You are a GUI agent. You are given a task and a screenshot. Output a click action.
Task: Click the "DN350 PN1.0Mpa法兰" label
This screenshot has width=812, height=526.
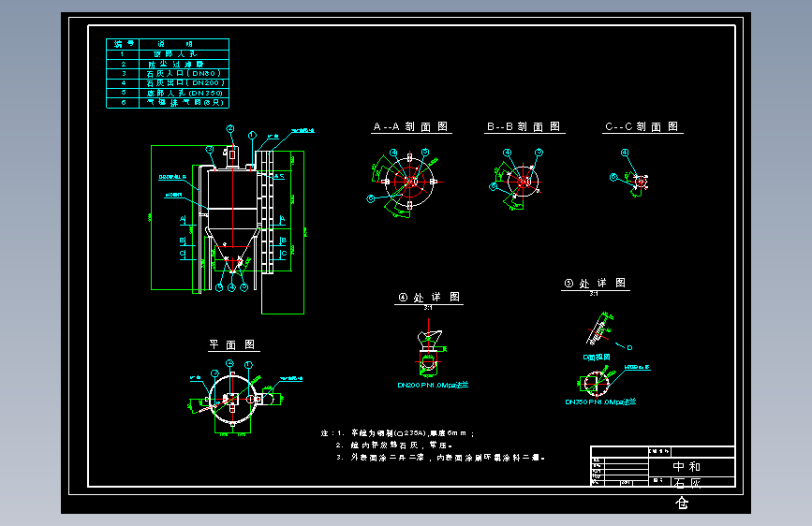pyautogui.click(x=600, y=402)
